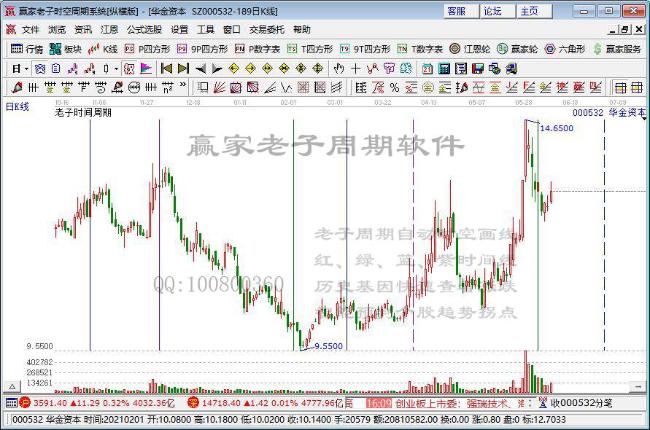Click the 日K线 label
The width and height of the screenshot is (650, 430).
click(17, 107)
